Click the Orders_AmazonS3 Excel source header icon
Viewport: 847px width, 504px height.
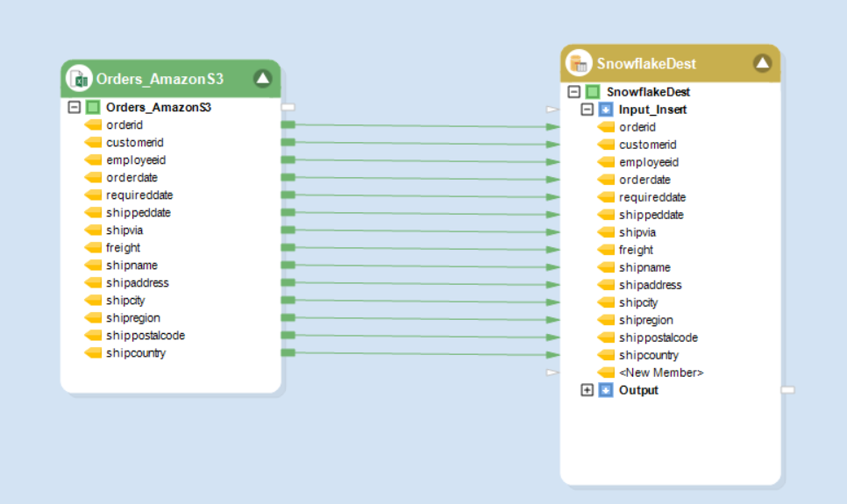80,79
